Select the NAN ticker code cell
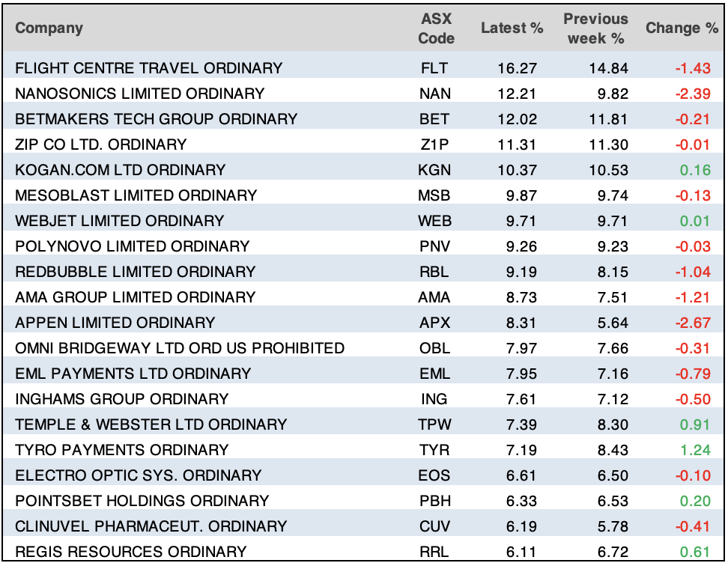Screen dimensions: 728x563 click(x=434, y=94)
